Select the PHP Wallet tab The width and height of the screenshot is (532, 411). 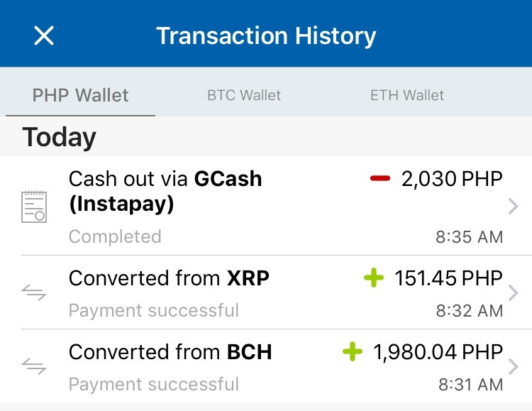point(80,95)
